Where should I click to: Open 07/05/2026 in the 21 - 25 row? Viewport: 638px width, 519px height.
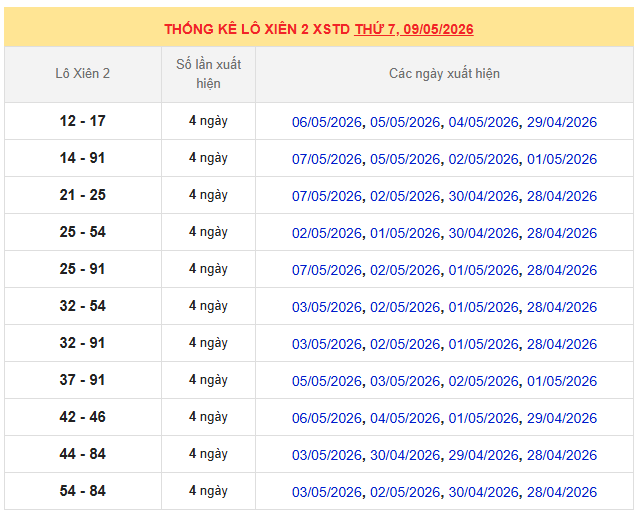coord(327,196)
